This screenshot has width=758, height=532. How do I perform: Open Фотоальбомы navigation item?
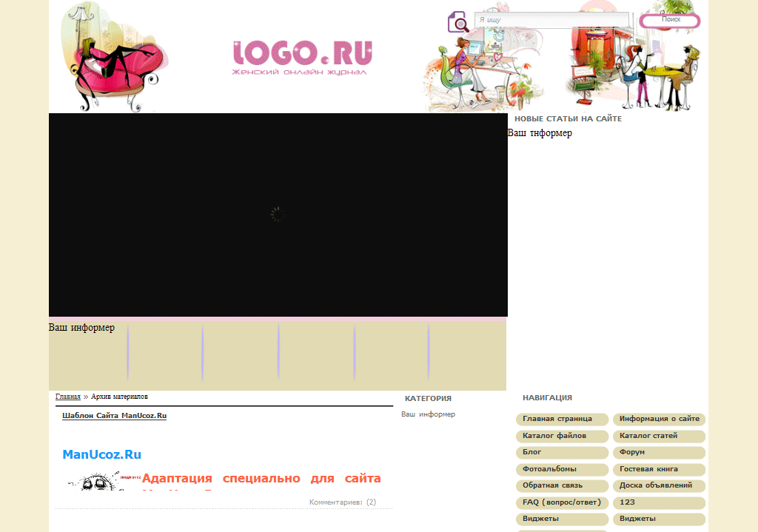[x=562, y=469]
